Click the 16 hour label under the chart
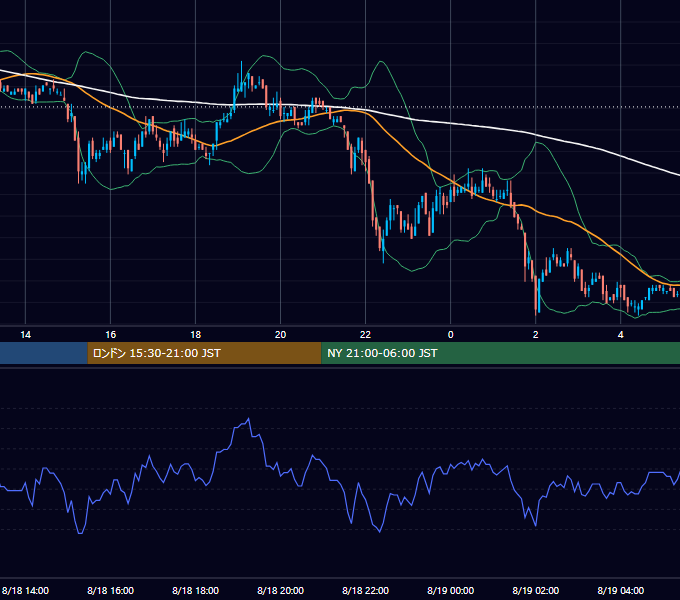This screenshot has width=680, height=600. tap(111, 335)
